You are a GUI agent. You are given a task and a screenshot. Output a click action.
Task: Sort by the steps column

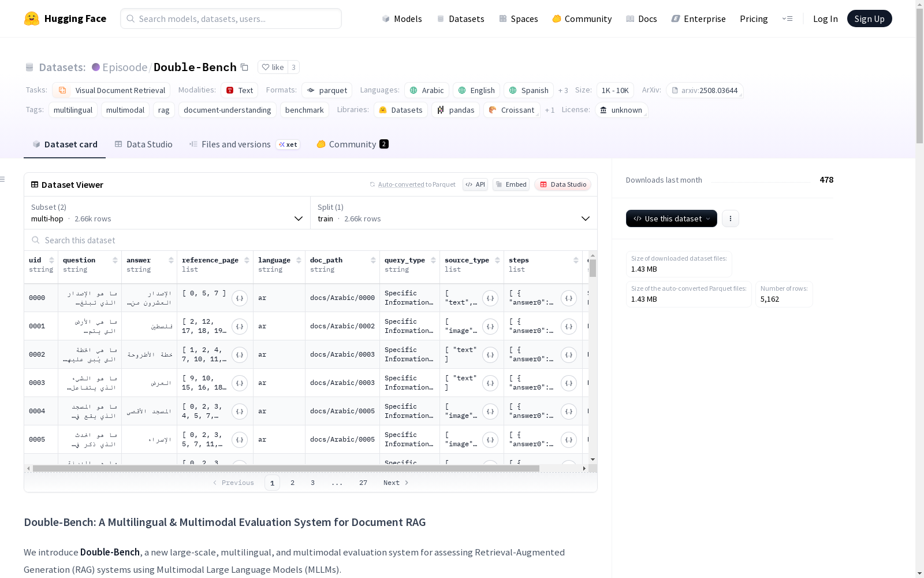tap(576, 260)
